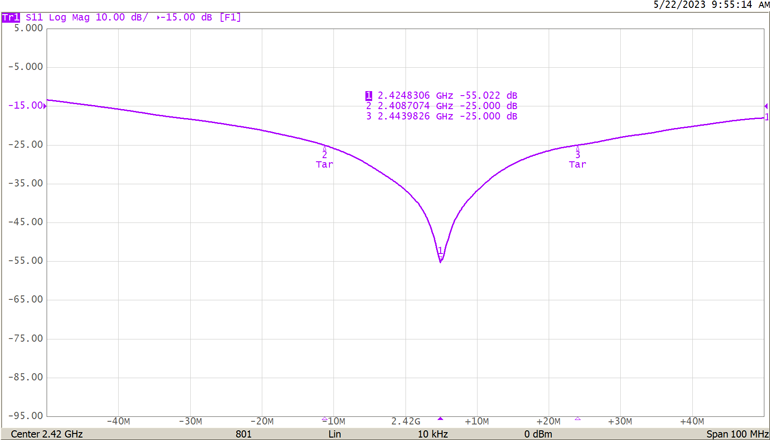Click the Center 2.42 GHz field
This screenshot has width=770, height=440.
[x=47, y=434]
